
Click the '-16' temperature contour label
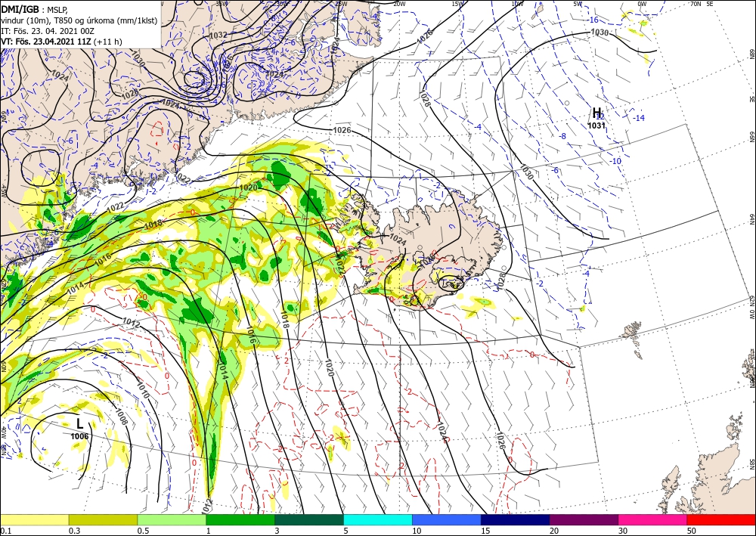(593, 20)
